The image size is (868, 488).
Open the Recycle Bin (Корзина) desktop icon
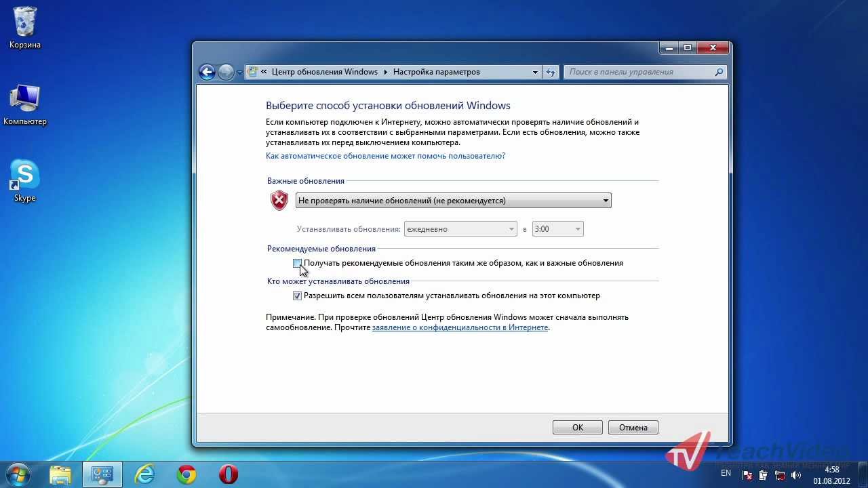coord(25,28)
